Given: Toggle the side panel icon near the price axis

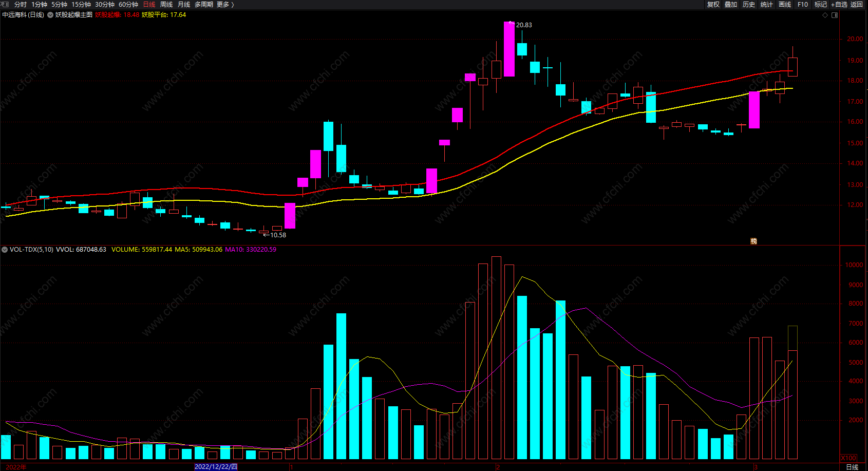Looking at the screenshot, I should tap(835, 15).
